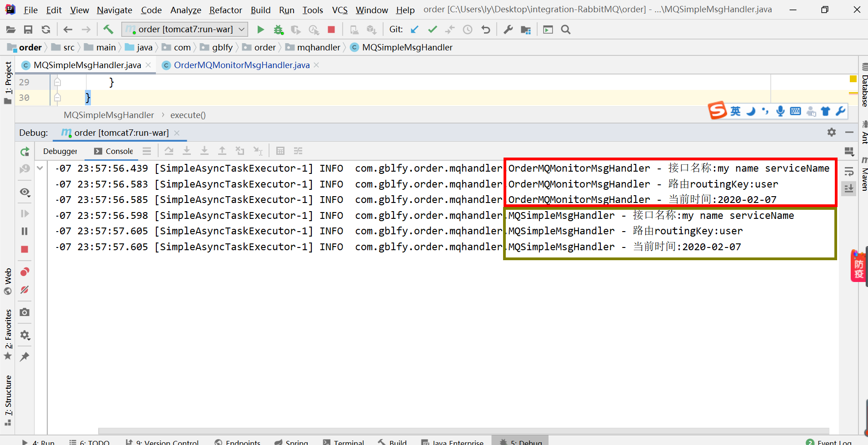The height and width of the screenshot is (445, 868).
Task: Pause program in the debug sidebar
Action: [25, 231]
